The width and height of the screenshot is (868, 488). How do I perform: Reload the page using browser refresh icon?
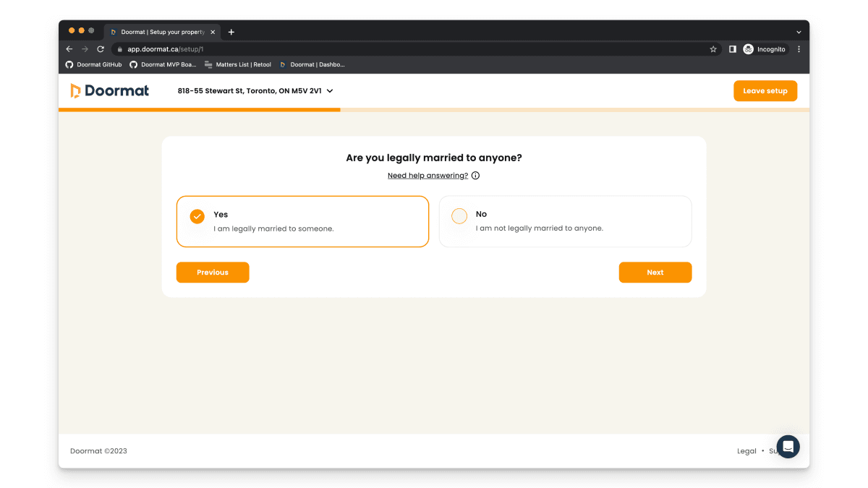pos(101,49)
